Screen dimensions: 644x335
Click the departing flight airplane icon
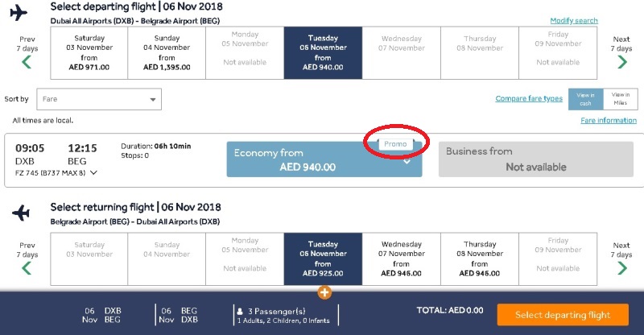(x=20, y=14)
